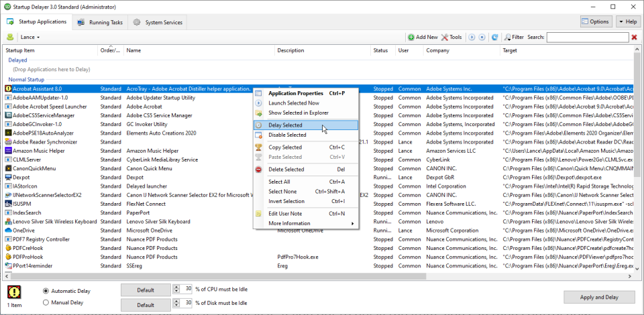Click the blue stop icon in toolbar
Image resolution: width=644 pixels, height=315 pixels.
(482, 38)
